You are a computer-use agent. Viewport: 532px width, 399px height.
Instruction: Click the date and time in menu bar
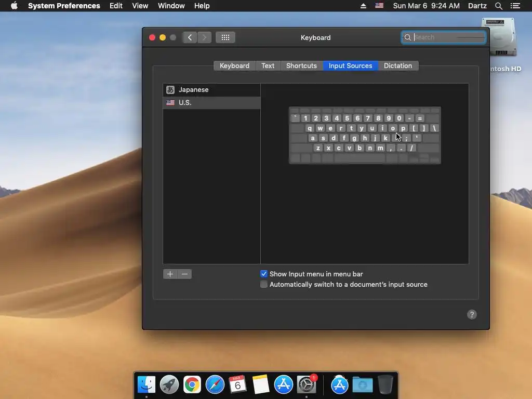coord(426,6)
